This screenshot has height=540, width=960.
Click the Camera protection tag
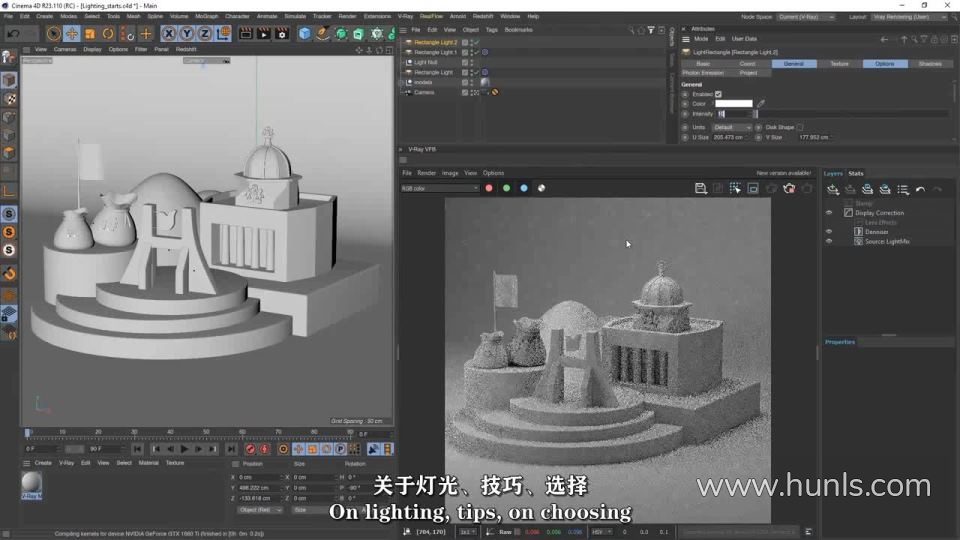(495, 92)
